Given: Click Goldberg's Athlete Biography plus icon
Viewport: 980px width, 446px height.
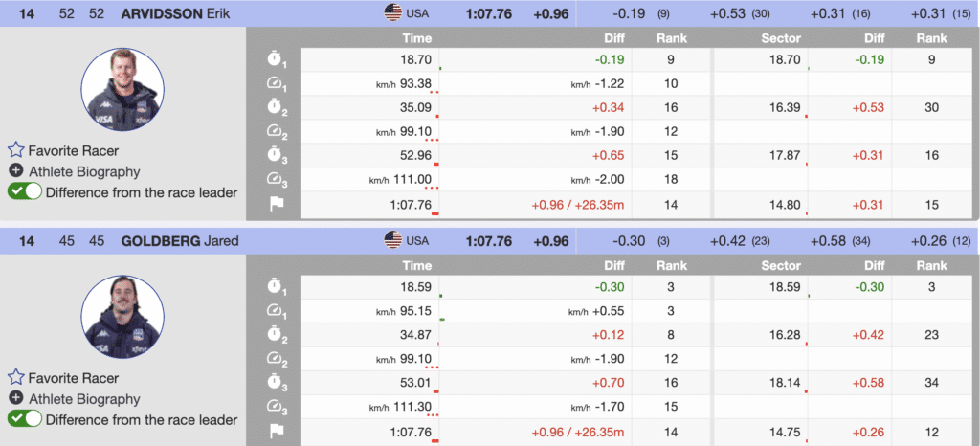Looking at the screenshot, I should [x=16, y=399].
